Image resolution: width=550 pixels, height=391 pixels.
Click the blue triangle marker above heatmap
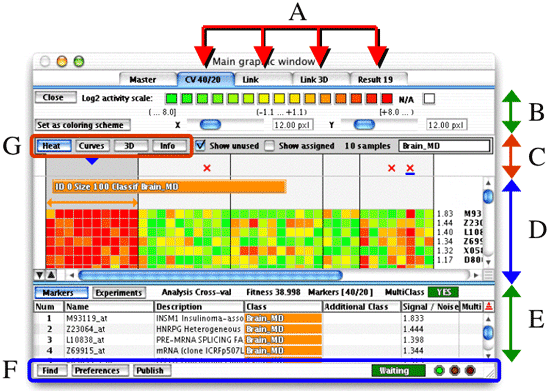click(x=92, y=161)
